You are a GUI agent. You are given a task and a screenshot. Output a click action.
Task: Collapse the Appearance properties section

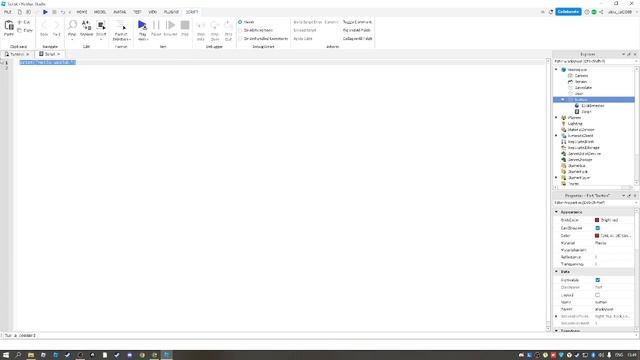coord(556,212)
